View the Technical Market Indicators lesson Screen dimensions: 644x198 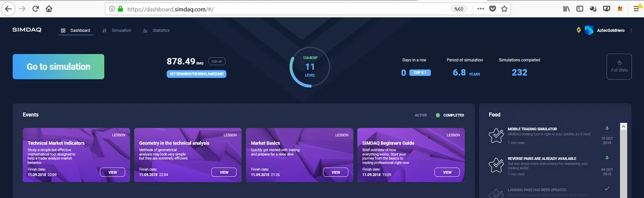click(112, 172)
